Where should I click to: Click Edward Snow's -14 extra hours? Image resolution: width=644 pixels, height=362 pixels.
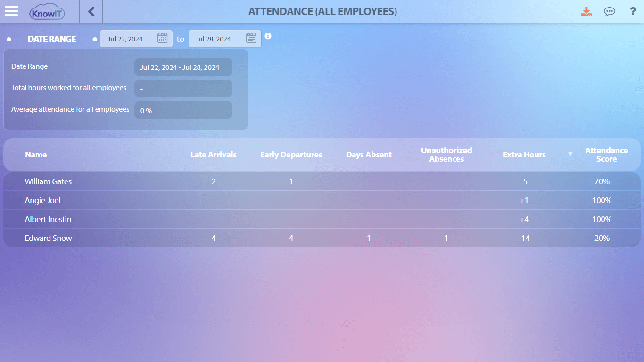pyautogui.click(x=524, y=238)
